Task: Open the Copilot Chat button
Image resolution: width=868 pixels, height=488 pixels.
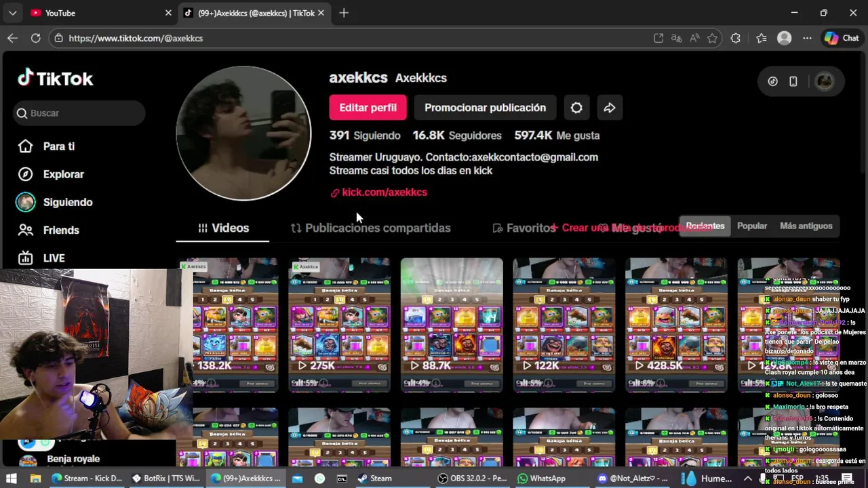Action: coord(842,39)
